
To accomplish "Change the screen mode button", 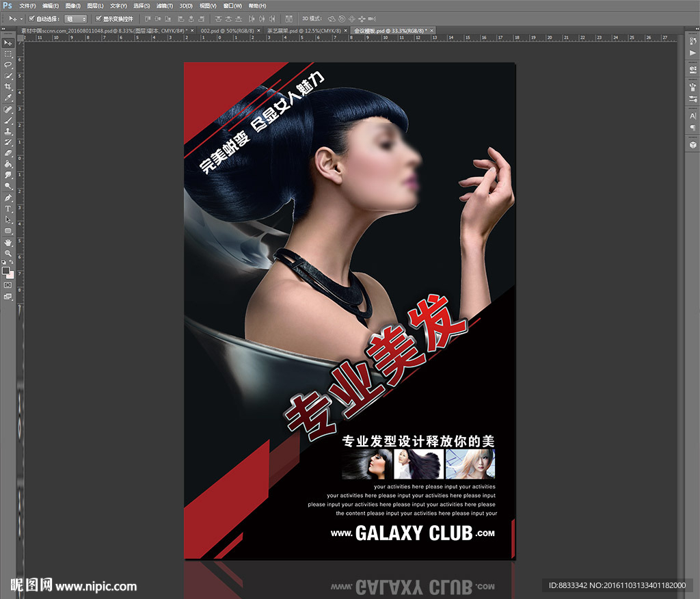I will tap(8, 297).
